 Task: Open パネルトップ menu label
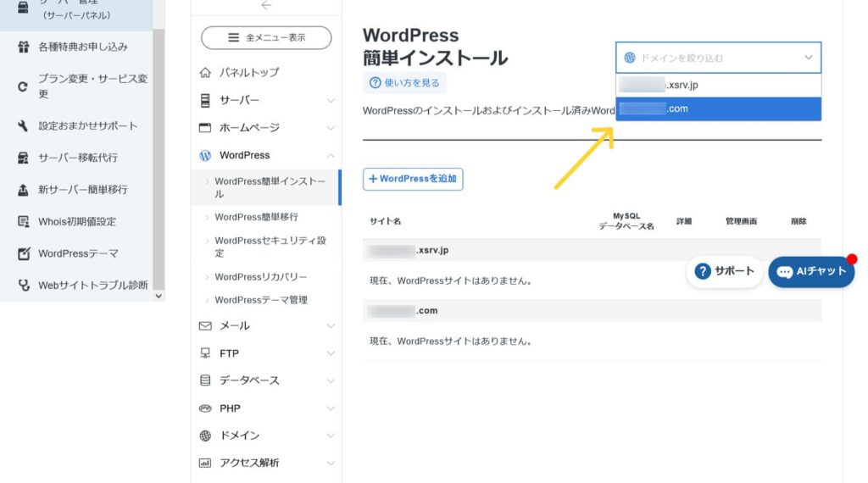click(249, 73)
